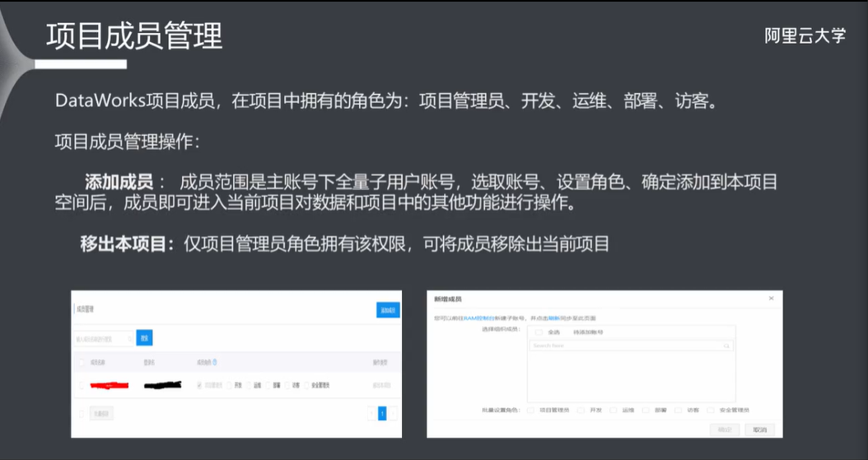Click the help icon beside 成员角色 header
This screenshot has height=460, width=868.
pyautogui.click(x=215, y=363)
